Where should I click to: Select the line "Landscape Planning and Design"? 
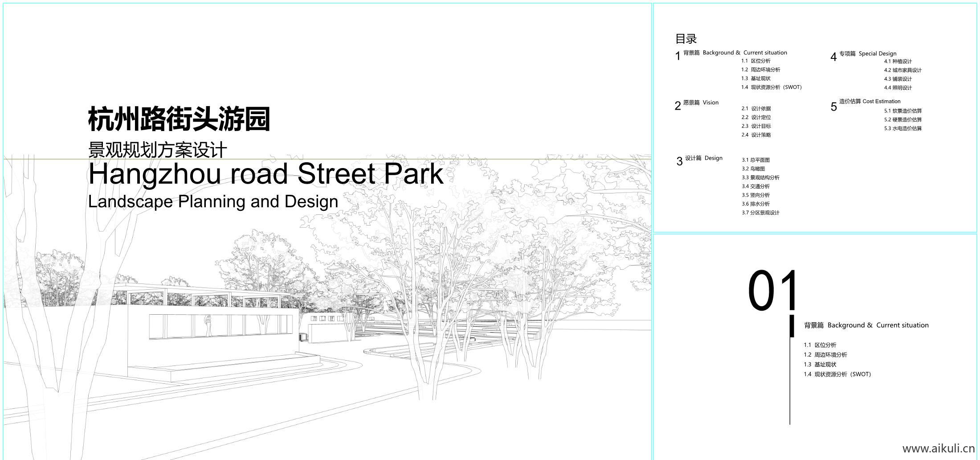click(x=213, y=201)
